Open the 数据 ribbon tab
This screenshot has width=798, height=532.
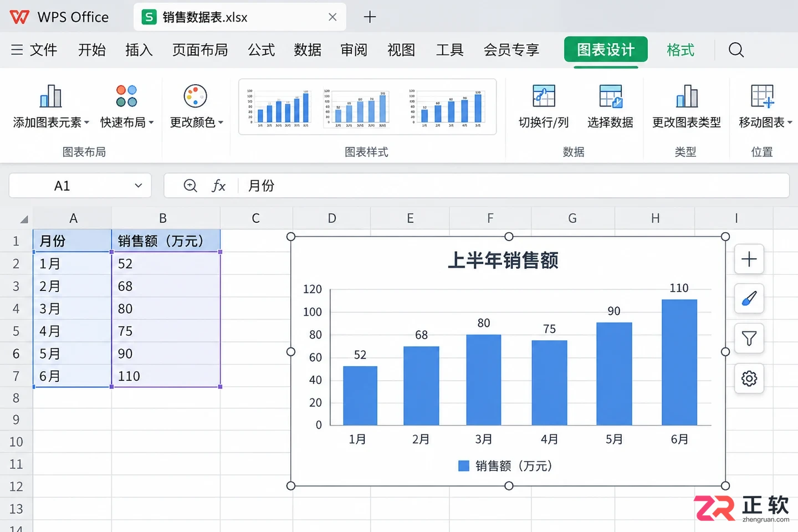point(308,50)
